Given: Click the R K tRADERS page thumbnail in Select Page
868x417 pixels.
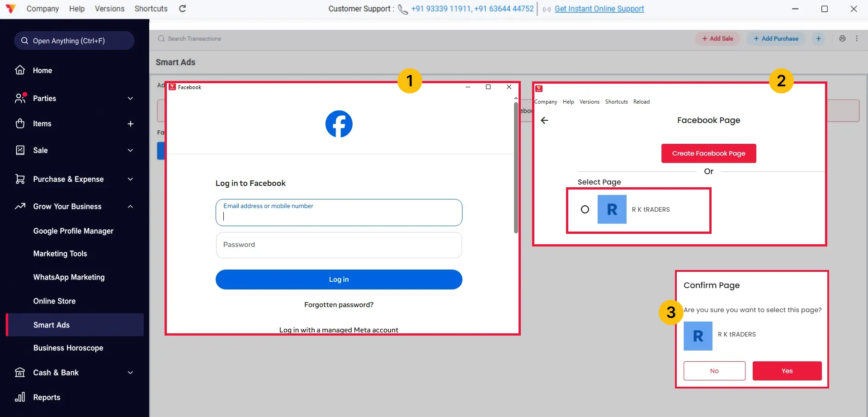Looking at the screenshot, I should (x=612, y=209).
